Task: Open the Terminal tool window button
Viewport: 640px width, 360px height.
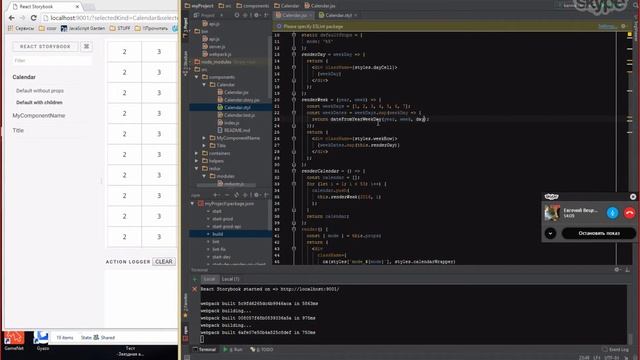Action: pyautogui.click(x=204, y=349)
